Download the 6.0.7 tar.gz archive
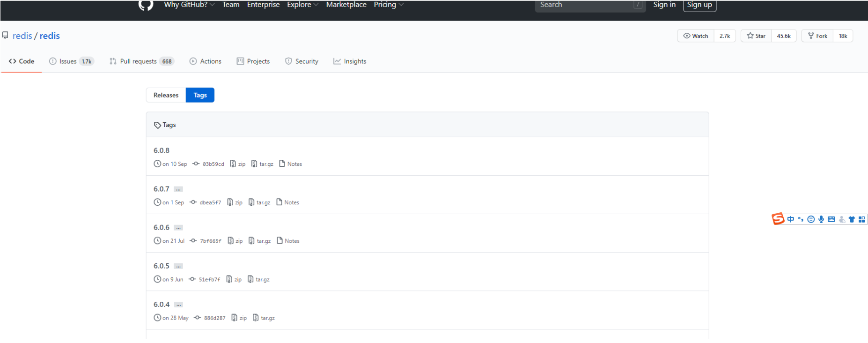 pyautogui.click(x=259, y=202)
